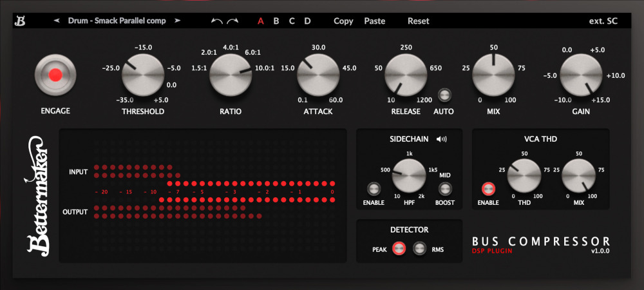
Task: Select RMS detector mode
Action: [420, 248]
